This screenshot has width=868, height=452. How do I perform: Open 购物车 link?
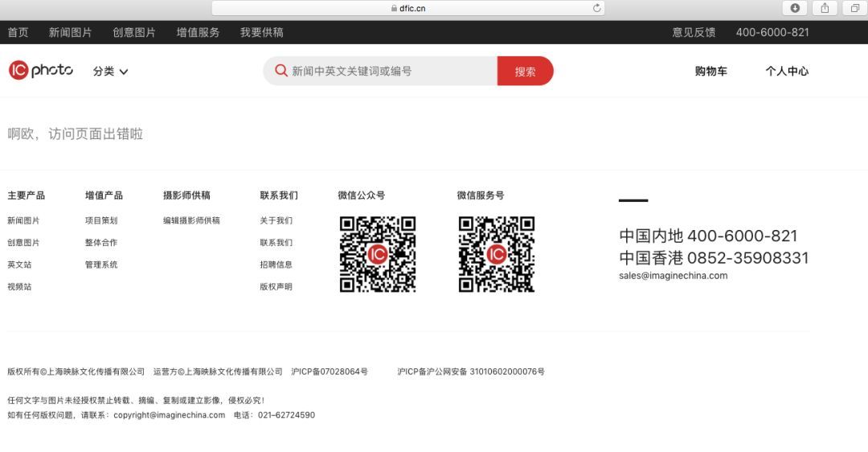click(x=710, y=72)
